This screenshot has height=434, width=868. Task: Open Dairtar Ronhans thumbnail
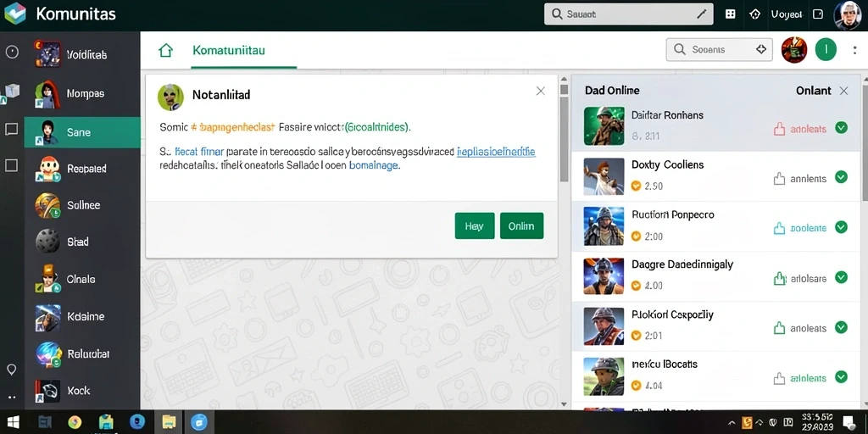(604, 125)
